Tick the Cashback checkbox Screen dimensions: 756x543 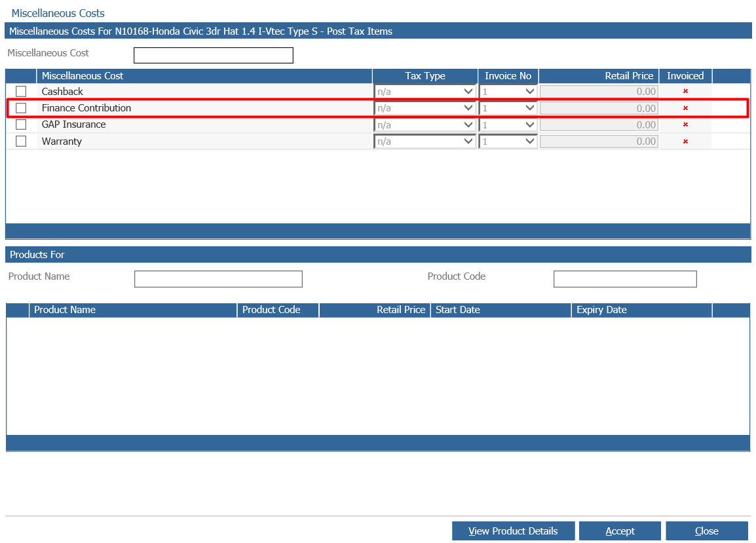click(21, 91)
